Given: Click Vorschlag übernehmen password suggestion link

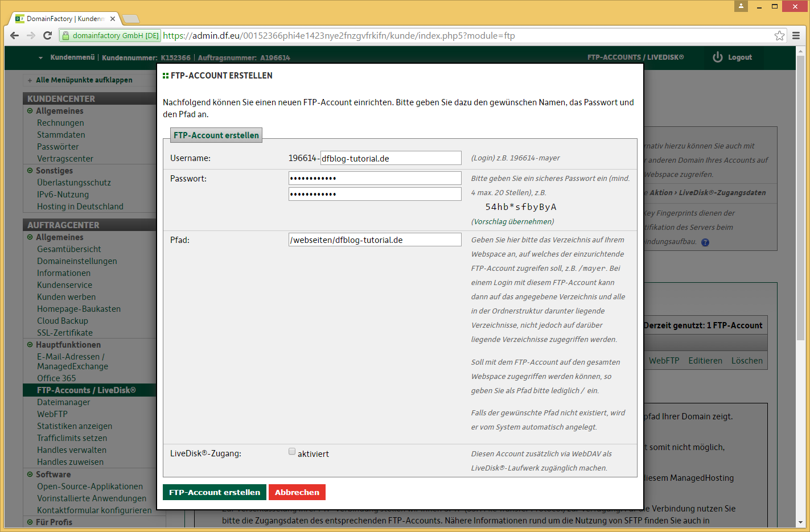Looking at the screenshot, I should pos(512,222).
